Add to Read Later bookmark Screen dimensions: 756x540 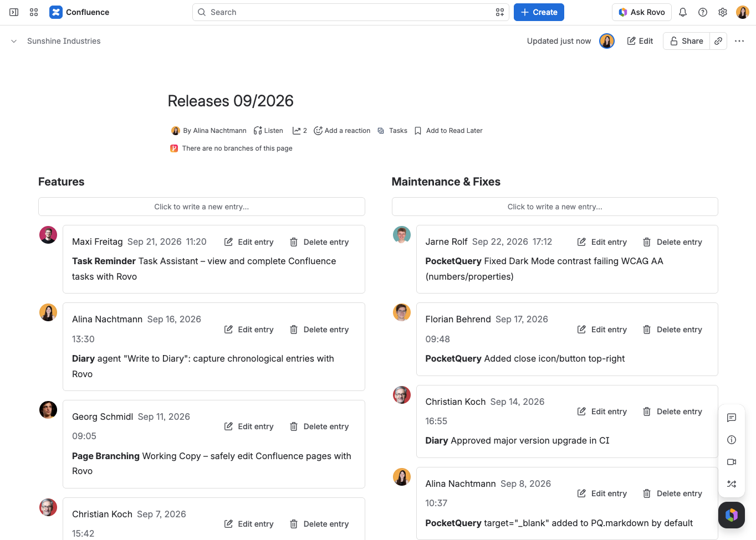(448, 131)
